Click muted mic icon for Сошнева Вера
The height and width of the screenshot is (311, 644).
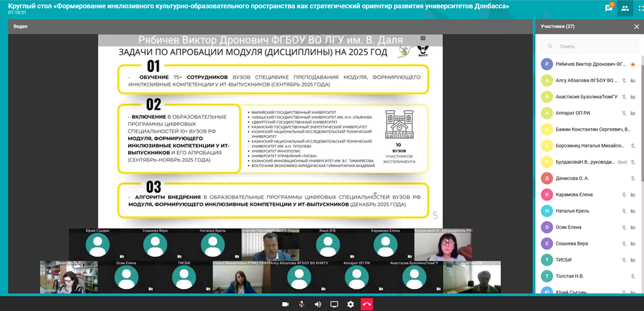[x=624, y=243]
